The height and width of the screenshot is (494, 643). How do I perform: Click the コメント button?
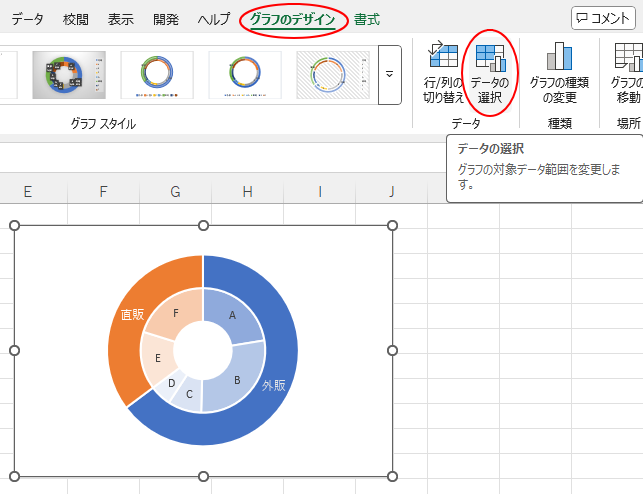(x=603, y=18)
